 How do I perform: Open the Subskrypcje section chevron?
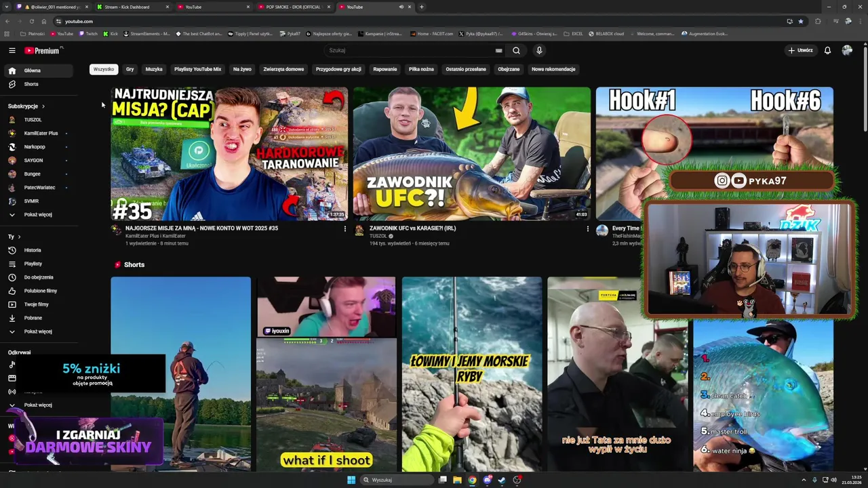[x=43, y=106]
